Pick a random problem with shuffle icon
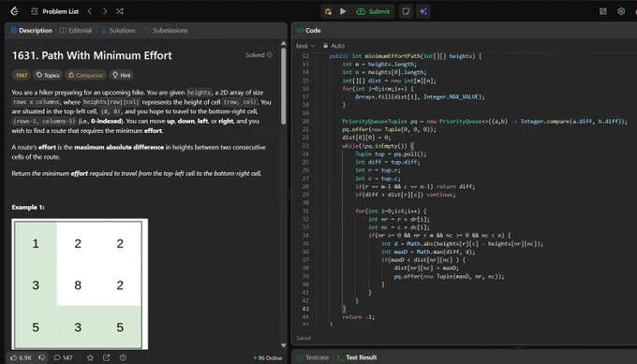The image size is (637, 364). (120, 11)
